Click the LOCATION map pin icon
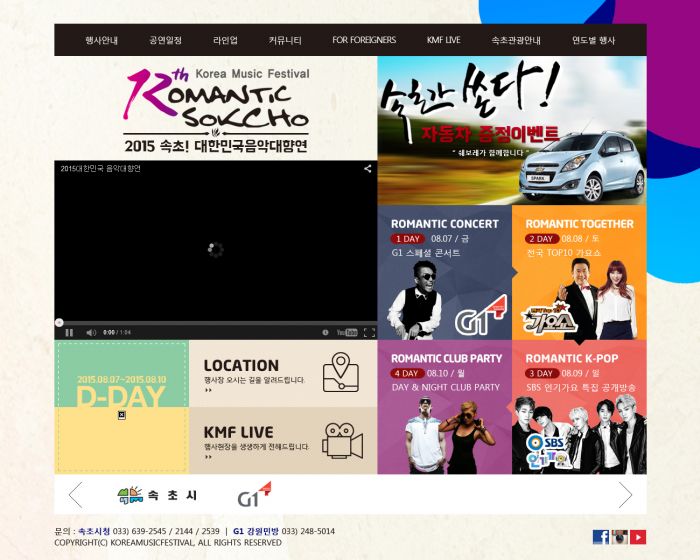The height and width of the screenshot is (560, 700). (x=340, y=373)
